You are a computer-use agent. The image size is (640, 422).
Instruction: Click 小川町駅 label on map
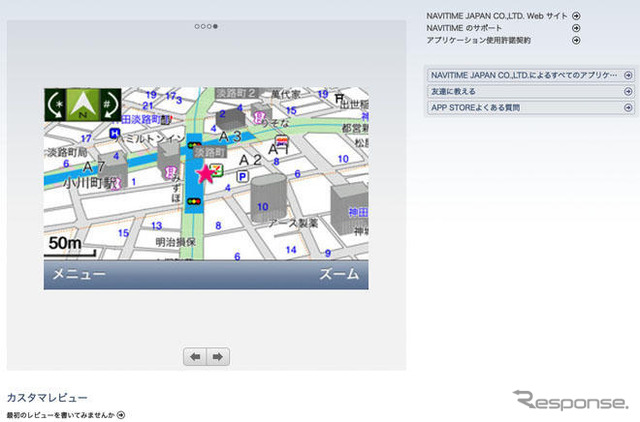(x=89, y=183)
